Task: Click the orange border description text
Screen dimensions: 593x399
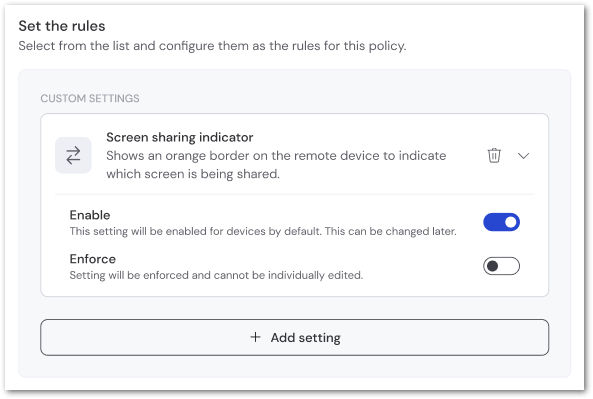Action: [276, 165]
